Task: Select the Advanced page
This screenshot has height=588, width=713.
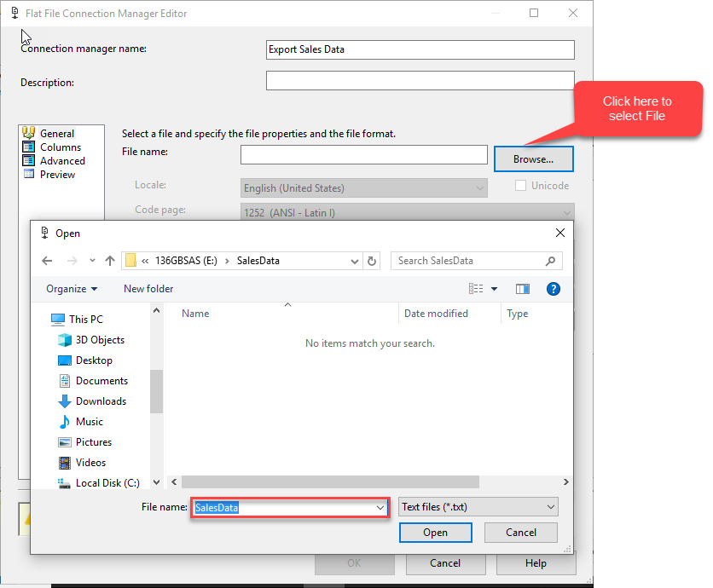Action: click(x=62, y=161)
